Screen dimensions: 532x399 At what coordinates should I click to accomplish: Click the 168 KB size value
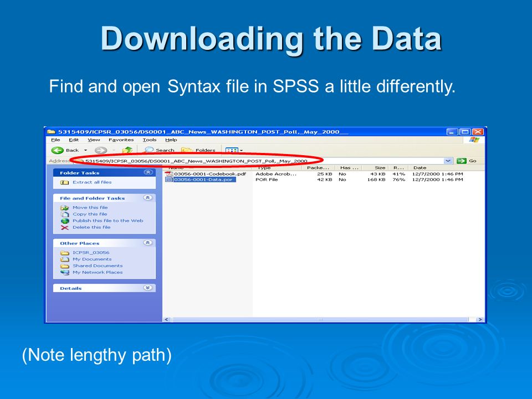376,180
